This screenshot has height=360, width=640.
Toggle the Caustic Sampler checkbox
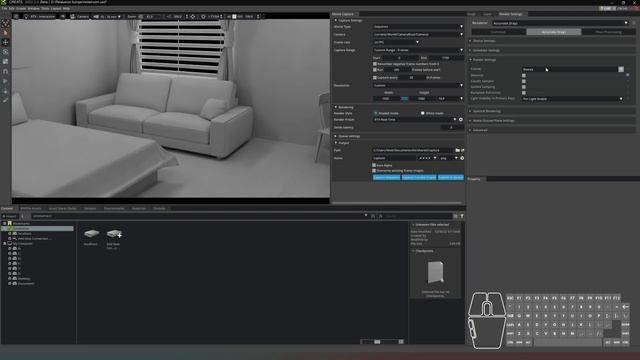(524, 81)
